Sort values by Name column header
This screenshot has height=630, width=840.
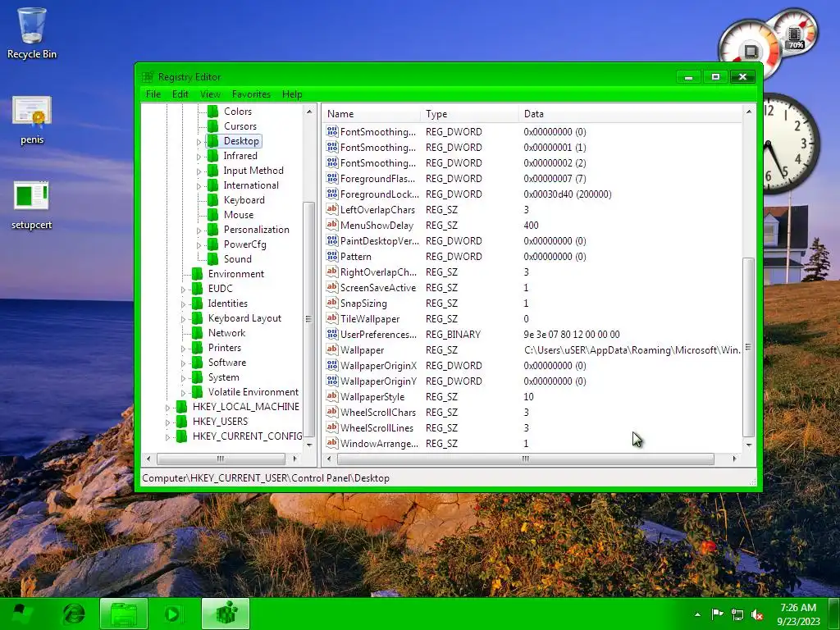pyautogui.click(x=372, y=113)
